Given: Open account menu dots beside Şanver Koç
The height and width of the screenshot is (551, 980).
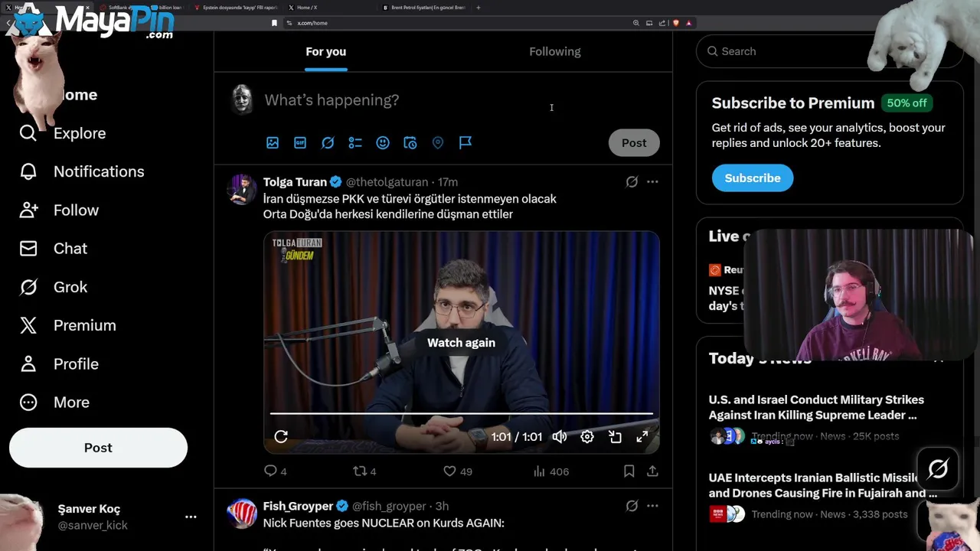Looking at the screenshot, I should pos(191,517).
